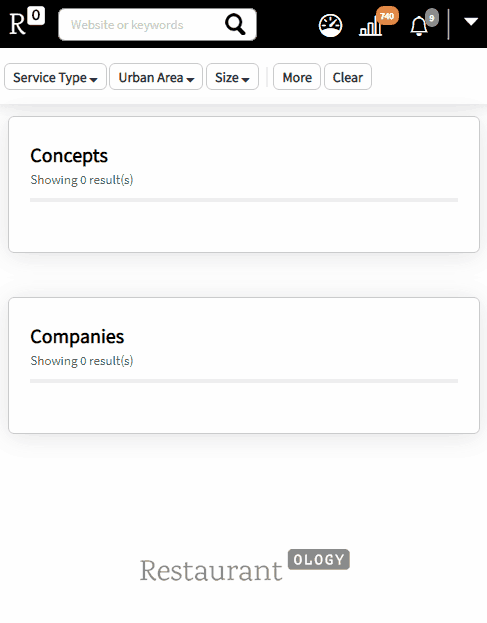This screenshot has height=623, width=487.
Task: Open the Service Type filter dropdown
Action: click(x=55, y=77)
